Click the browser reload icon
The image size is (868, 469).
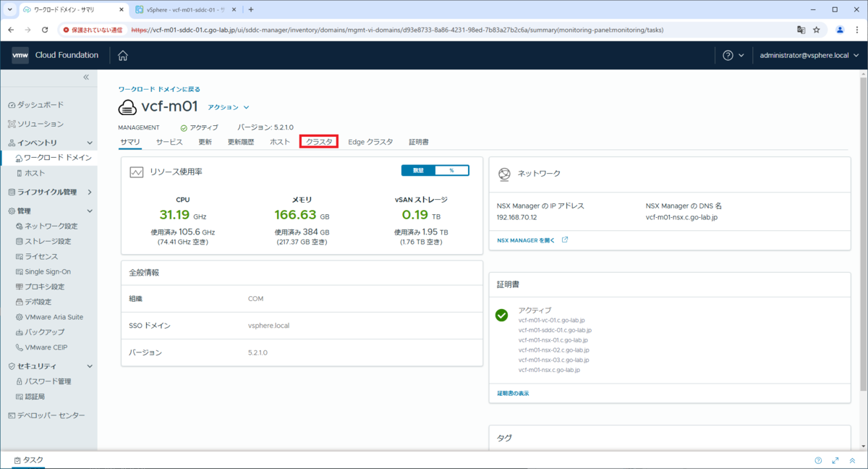[x=45, y=30]
